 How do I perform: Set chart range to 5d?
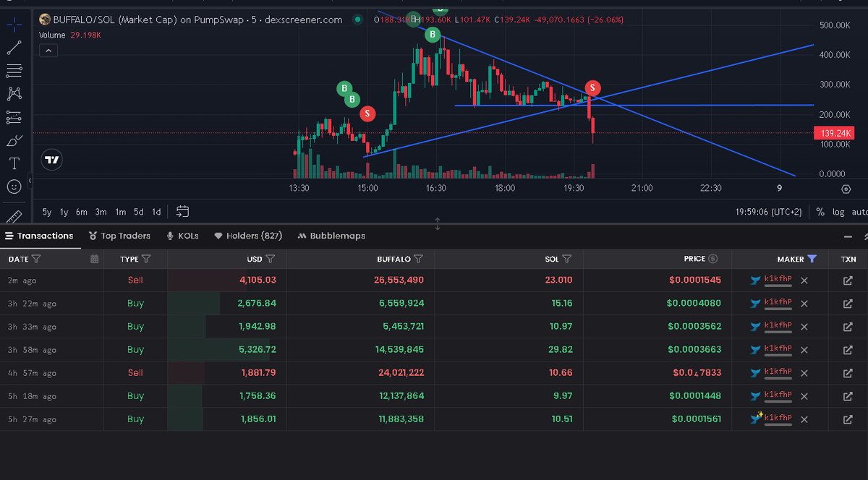tap(138, 212)
